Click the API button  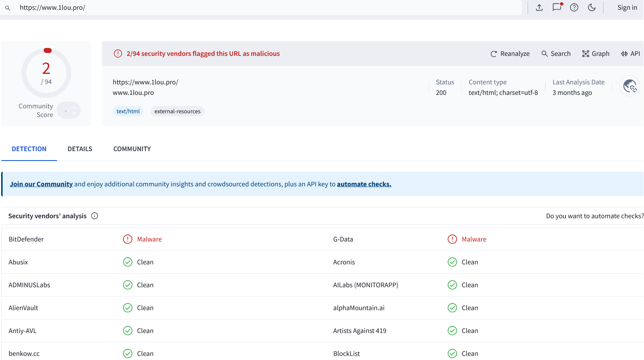(x=630, y=54)
